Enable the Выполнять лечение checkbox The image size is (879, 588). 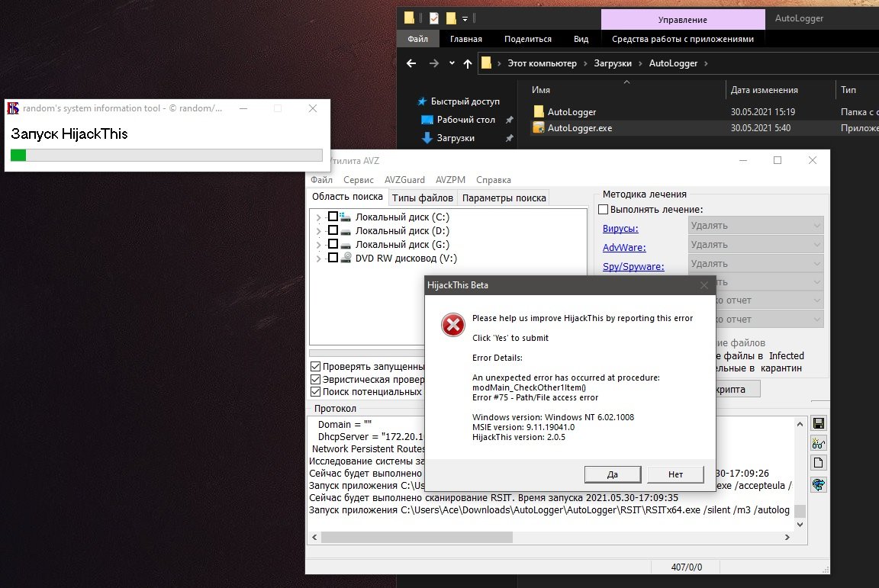(x=604, y=209)
